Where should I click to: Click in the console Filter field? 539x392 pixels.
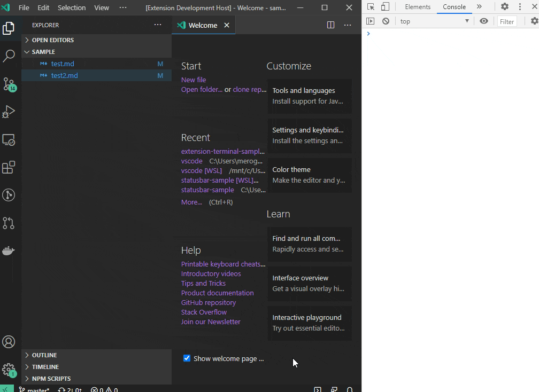point(507,21)
